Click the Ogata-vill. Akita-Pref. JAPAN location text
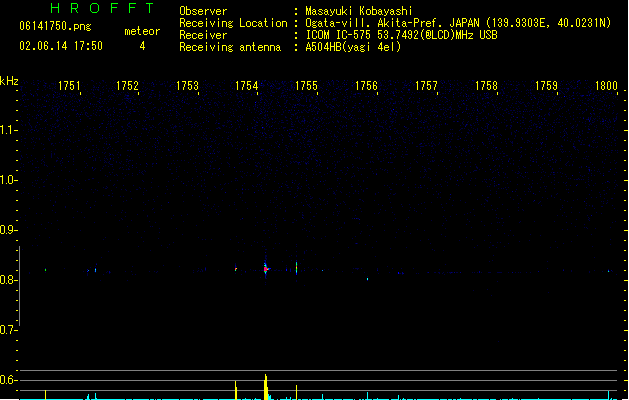Viewport: 629px width, 400px height. pos(458,23)
